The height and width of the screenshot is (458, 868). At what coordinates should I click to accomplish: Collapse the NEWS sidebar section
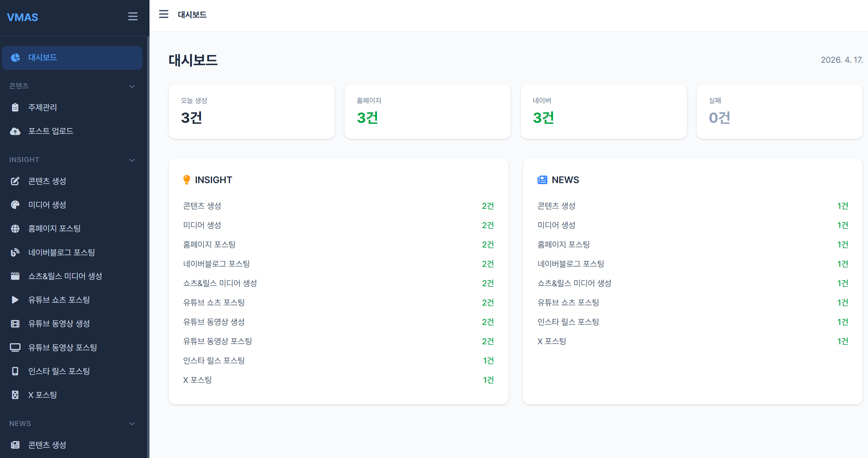point(132,424)
